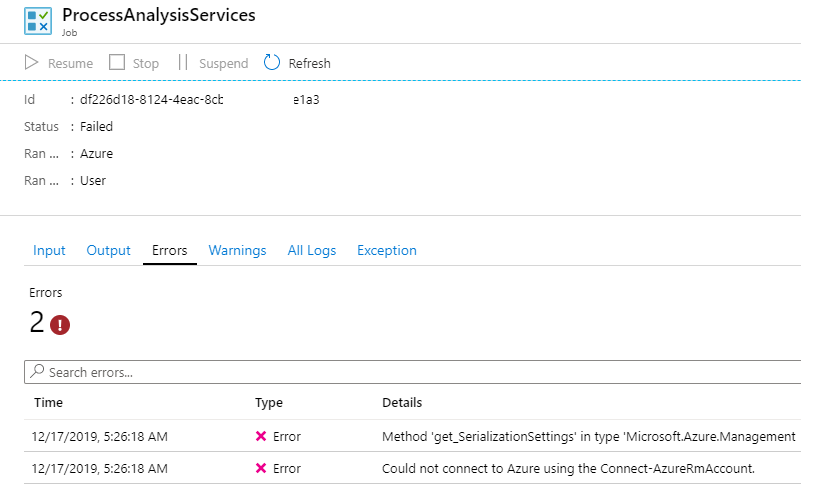
Task: Click the second row's 12/17/2019, 5:26:18 AM timestamp
Action: [100, 469]
